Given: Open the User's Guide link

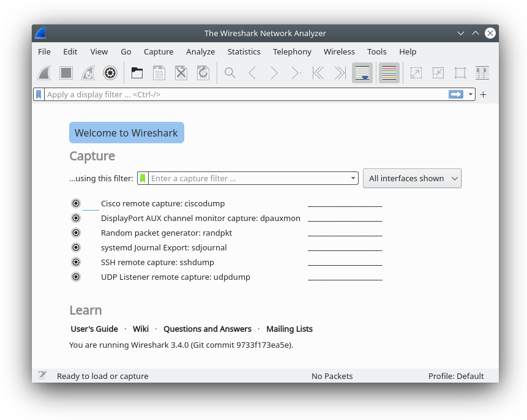Looking at the screenshot, I should pyautogui.click(x=94, y=329).
